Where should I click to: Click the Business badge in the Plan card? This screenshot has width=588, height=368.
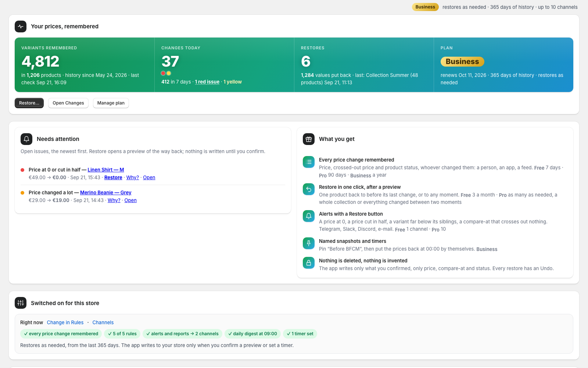[462, 61]
